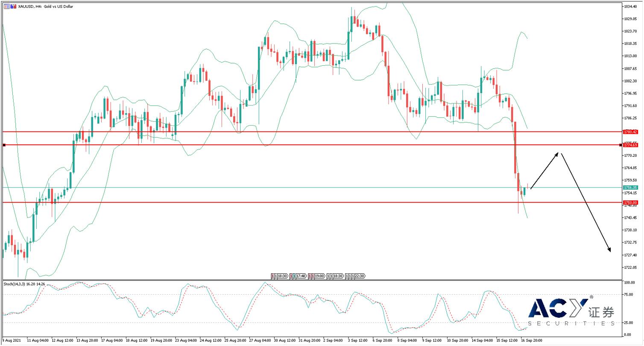The height and width of the screenshot is (346, 644).
Task: Click the 9 Aug 2021 date label
Action: click(11, 341)
